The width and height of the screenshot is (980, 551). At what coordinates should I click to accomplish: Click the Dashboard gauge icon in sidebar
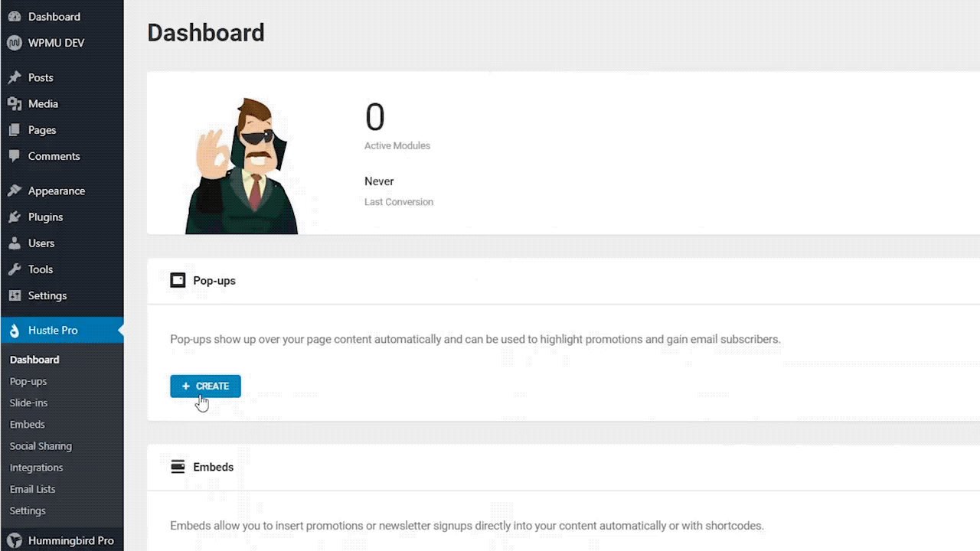(14, 16)
